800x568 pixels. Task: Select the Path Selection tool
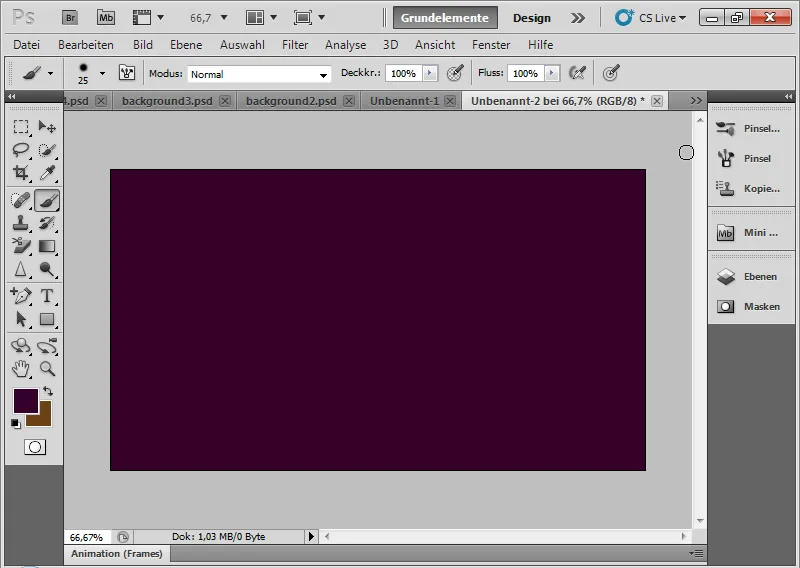click(x=21, y=319)
